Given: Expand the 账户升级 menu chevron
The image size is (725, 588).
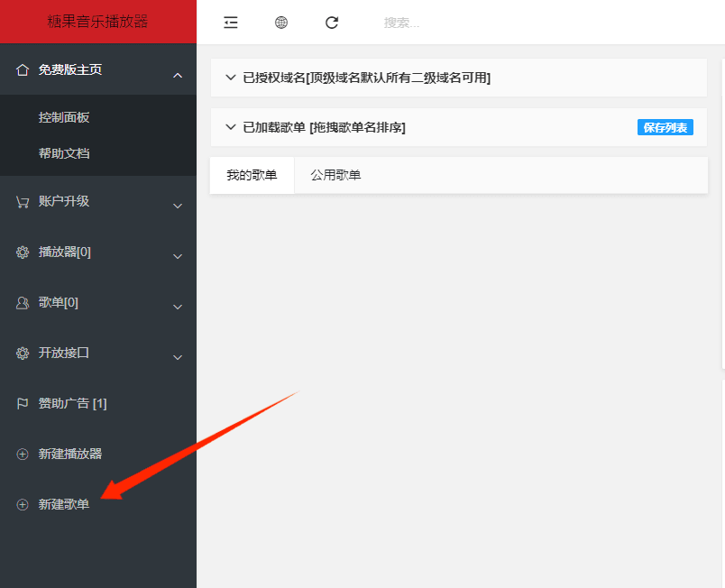Looking at the screenshot, I should (x=178, y=206).
